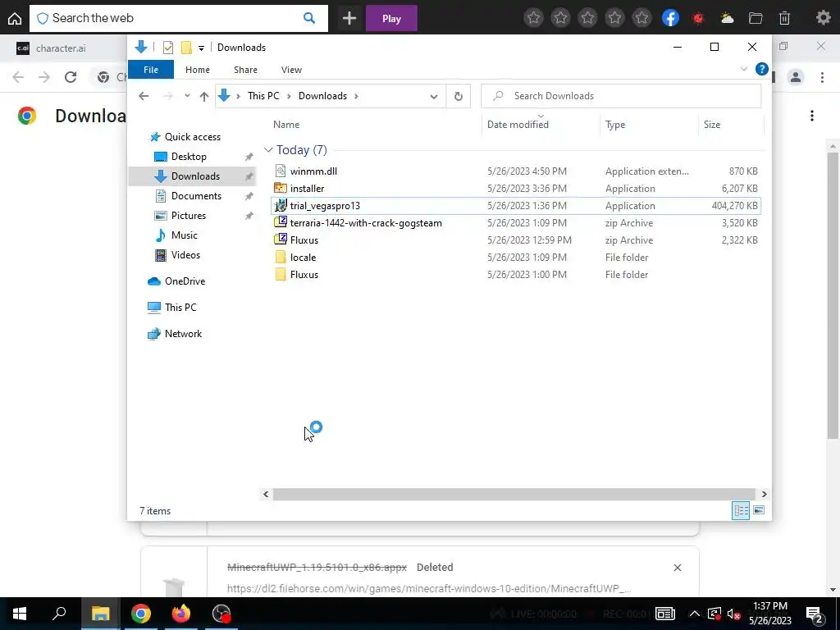Sort files by Name column
The image size is (840, 630).
[x=286, y=125]
